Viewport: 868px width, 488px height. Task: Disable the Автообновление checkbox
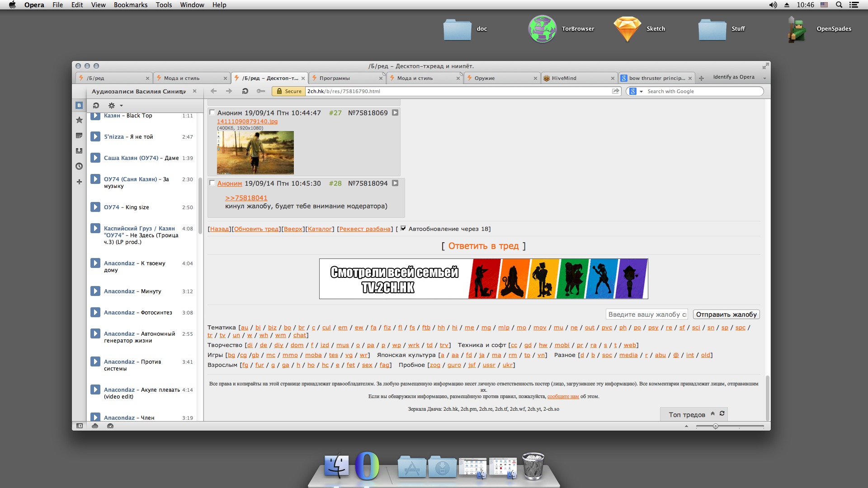[403, 229]
